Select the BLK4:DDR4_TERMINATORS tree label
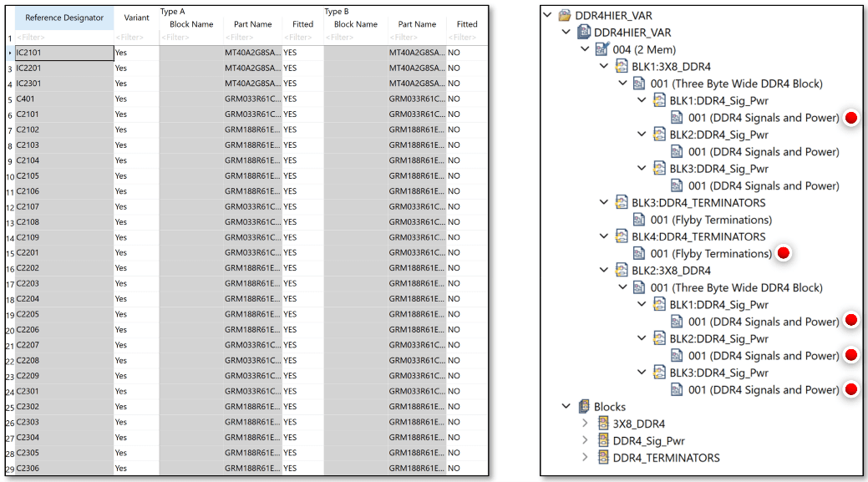Image resolution: width=868 pixels, height=482 pixels. [x=698, y=236]
